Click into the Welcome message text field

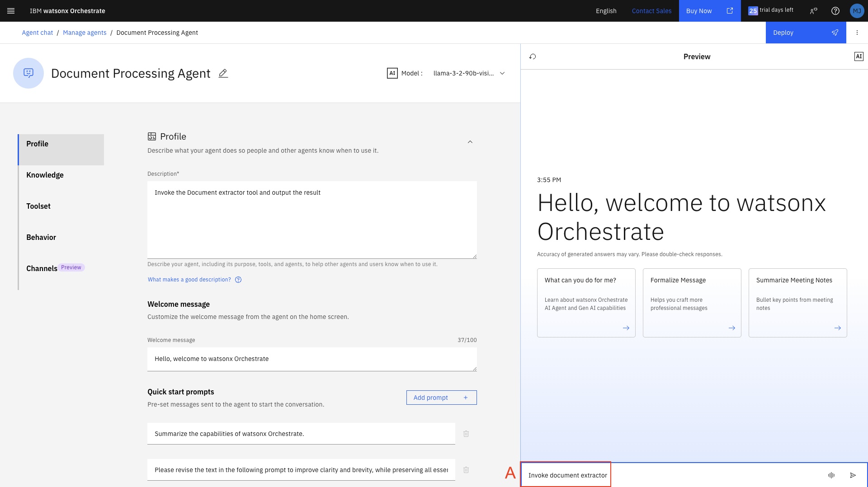click(x=311, y=359)
